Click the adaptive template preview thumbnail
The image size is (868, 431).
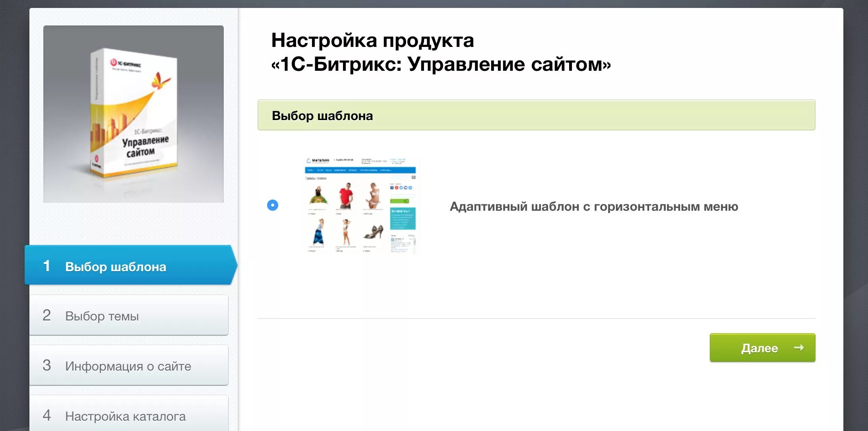(360, 205)
